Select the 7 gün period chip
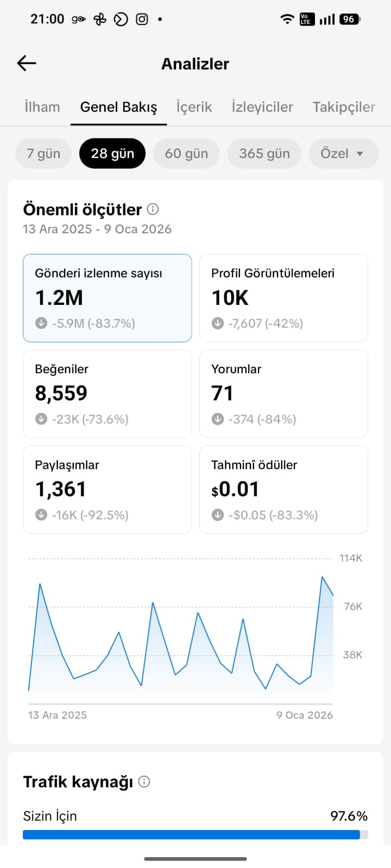391x868 pixels. [43, 154]
